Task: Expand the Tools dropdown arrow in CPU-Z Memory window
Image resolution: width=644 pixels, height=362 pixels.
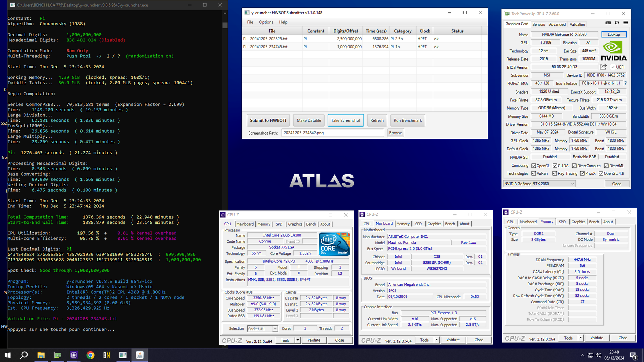Action: tap(580, 338)
